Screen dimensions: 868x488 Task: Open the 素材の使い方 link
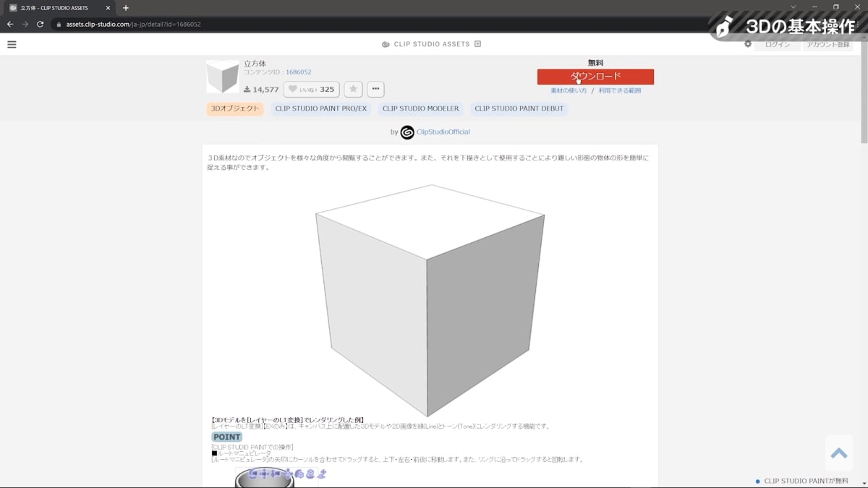(x=569, y=91)
